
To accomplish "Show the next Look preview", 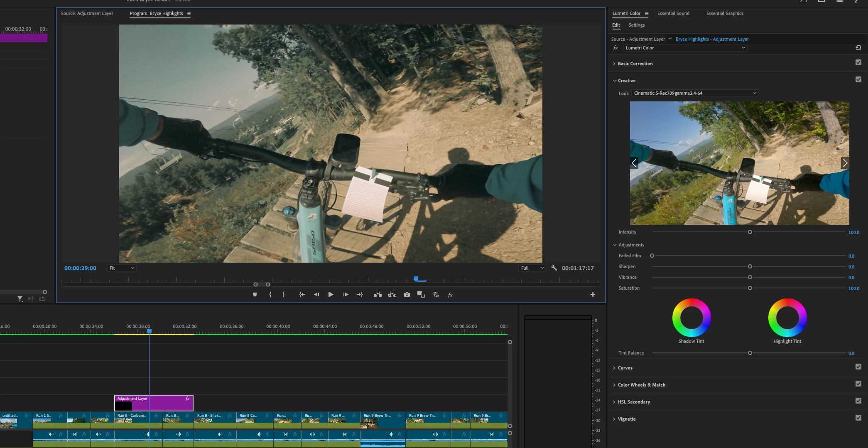I will [844, 163].
